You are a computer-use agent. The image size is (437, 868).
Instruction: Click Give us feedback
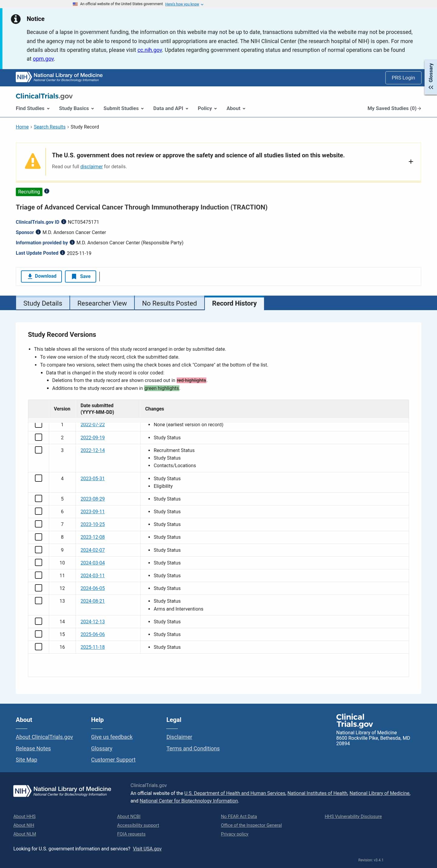112,737
